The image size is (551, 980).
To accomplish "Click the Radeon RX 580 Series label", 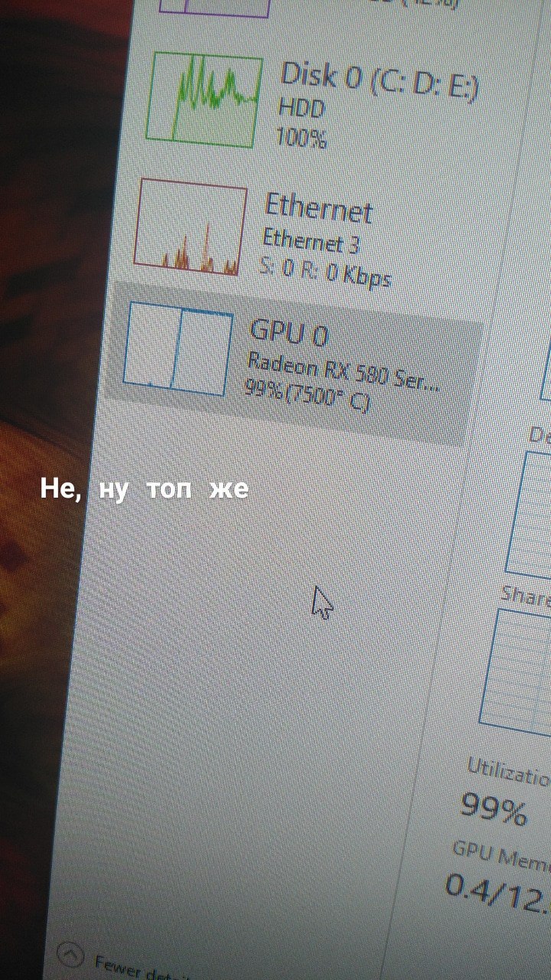I will click(x=344, y=372).
